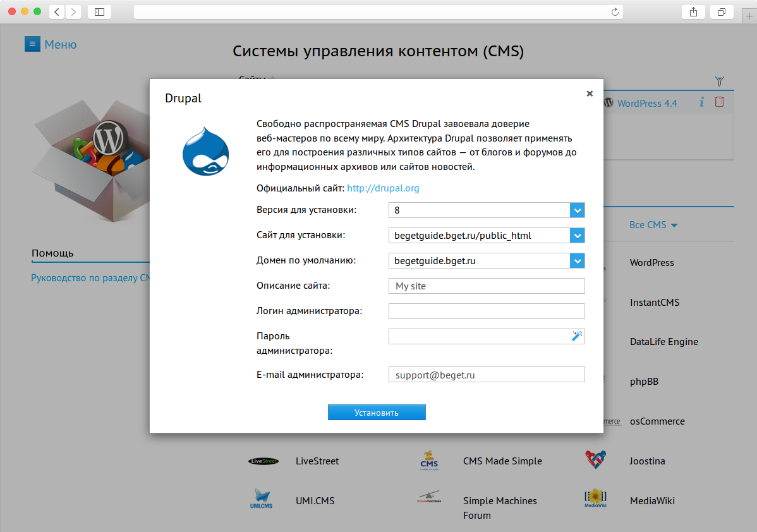Go back with browser back arrow
The image size is (757, 532).
[57, 12]
